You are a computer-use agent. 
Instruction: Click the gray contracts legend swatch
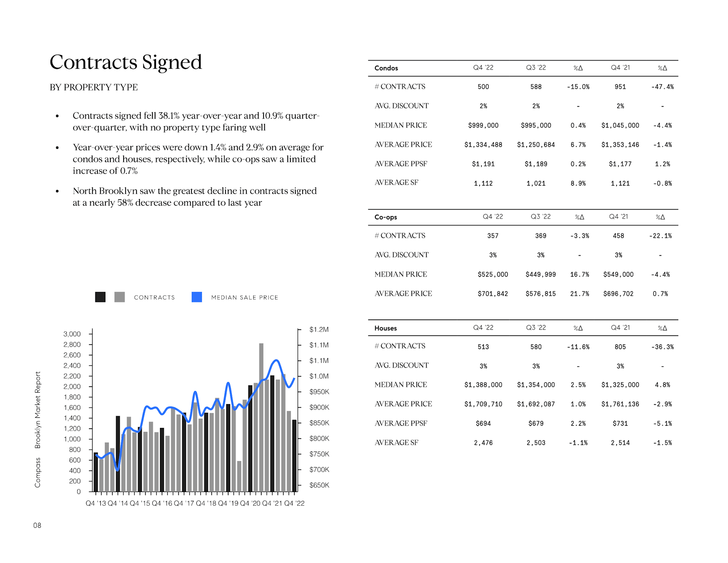(x=119, y=297)
